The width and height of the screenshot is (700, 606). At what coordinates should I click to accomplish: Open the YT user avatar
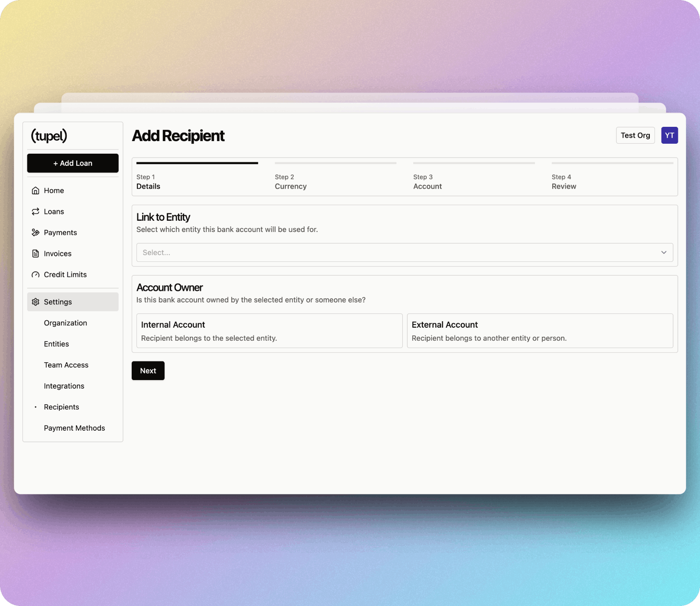tap(669, 135)
